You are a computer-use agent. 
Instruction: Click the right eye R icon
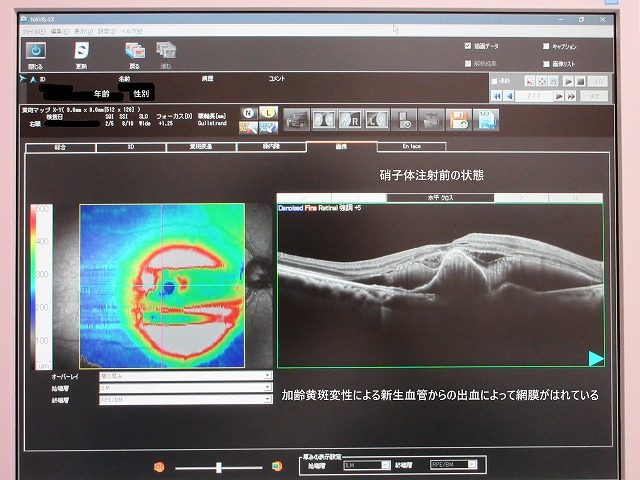pyautogui.click(x=351, y=120)
